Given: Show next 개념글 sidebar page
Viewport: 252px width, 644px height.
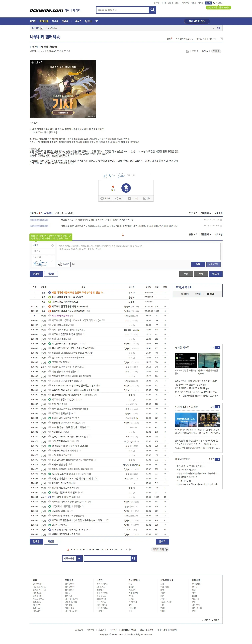Looking at the screenshot, I should 219,459.
